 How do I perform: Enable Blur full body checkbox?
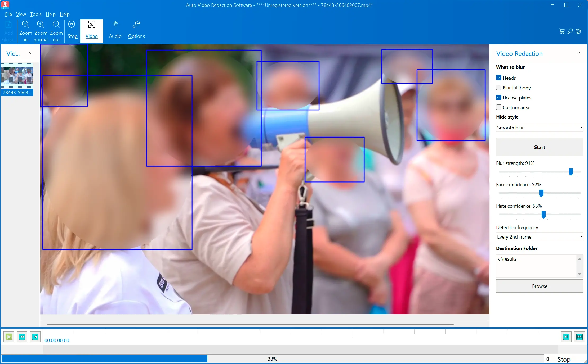tap(499, 88)
